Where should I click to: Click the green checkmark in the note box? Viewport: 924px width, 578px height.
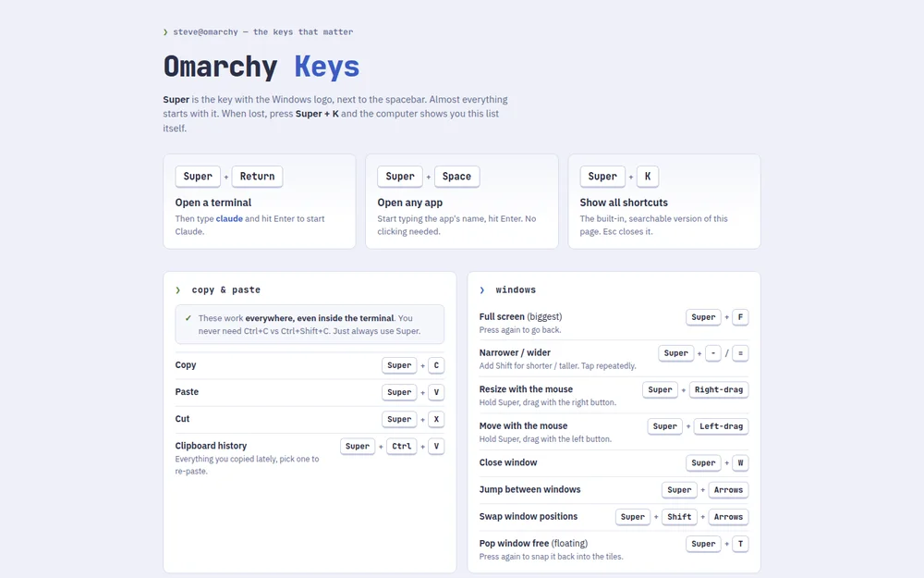(x=188, y=318)
